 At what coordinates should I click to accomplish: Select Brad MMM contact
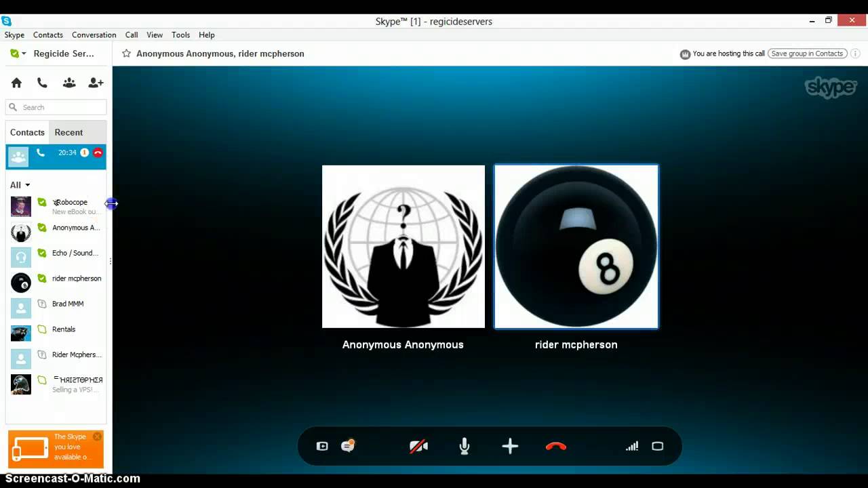56,308
